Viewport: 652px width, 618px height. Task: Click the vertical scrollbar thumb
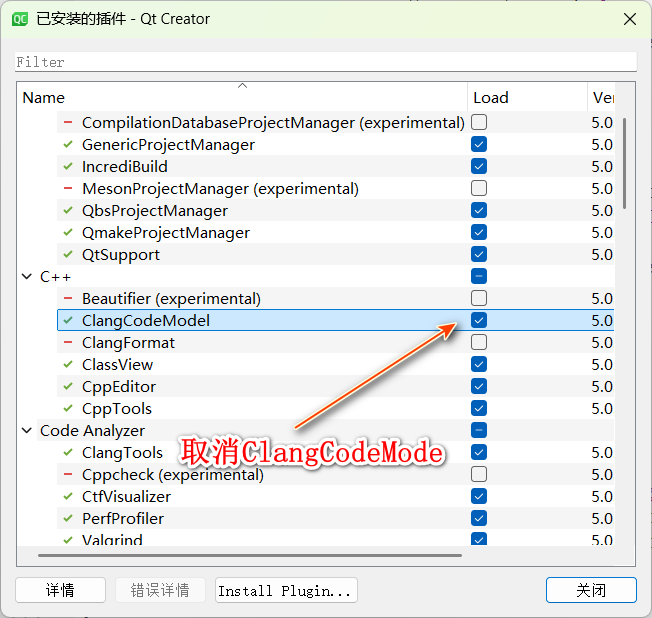click(624, 163)
